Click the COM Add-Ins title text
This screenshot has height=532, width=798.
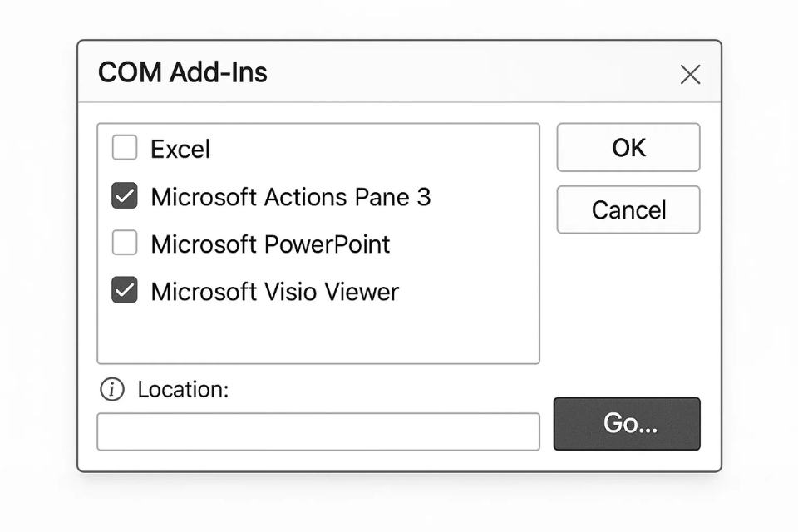pyautogui.click(x=183, y=73)
